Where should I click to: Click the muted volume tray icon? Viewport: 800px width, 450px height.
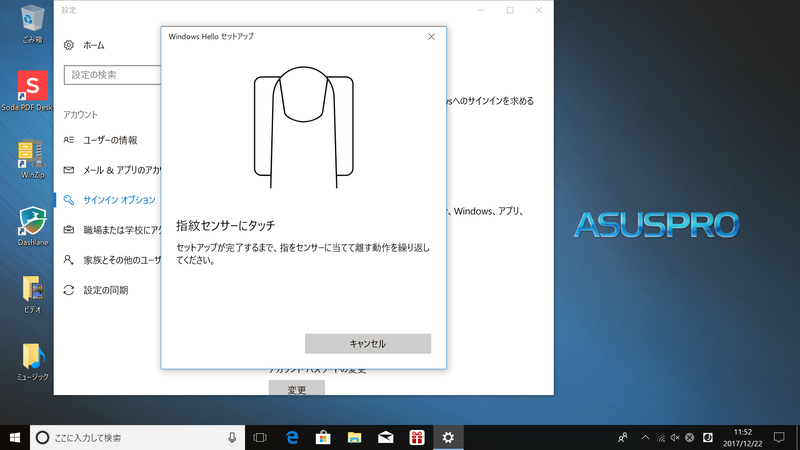coord(675,438)
